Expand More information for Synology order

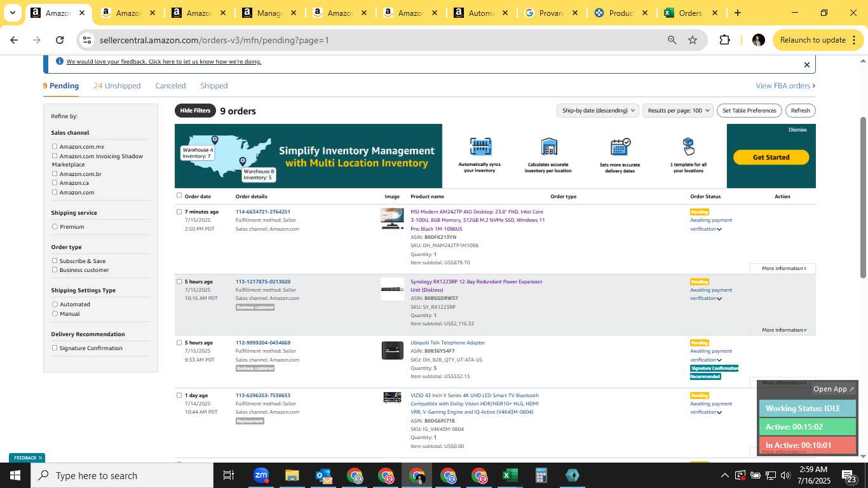[x=783, y=330]
